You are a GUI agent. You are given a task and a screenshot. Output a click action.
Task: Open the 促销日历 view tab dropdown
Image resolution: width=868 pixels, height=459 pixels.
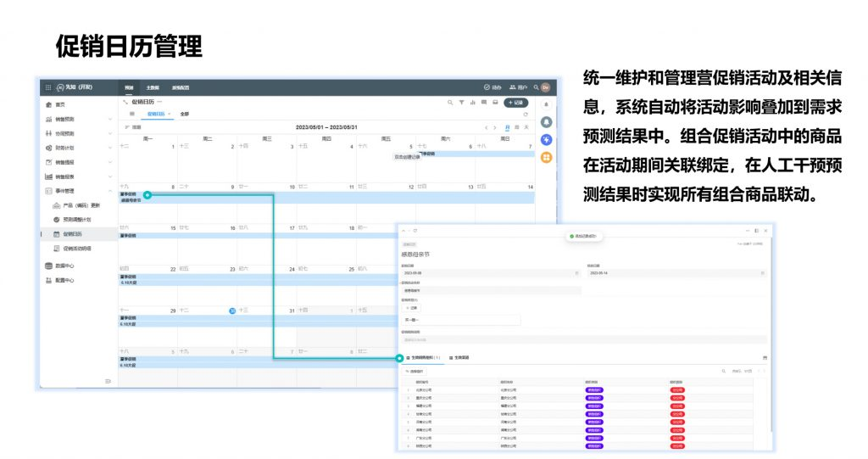170,114
